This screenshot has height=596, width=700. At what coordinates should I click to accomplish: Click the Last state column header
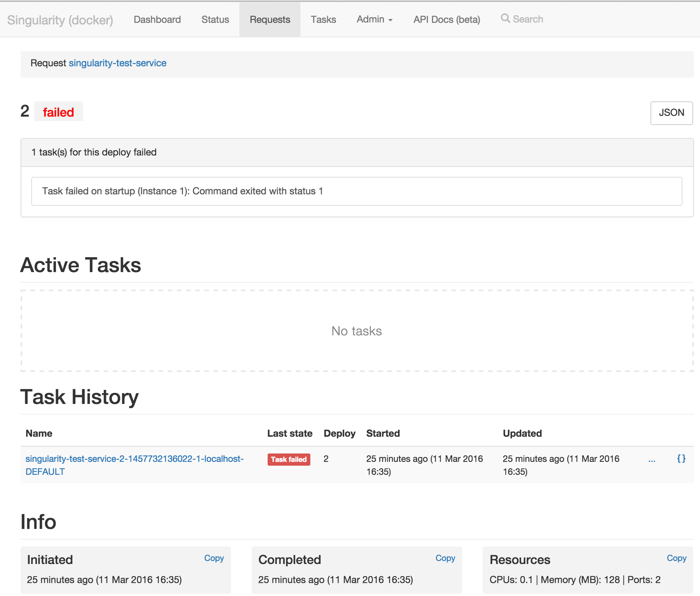tap(290, 433)
